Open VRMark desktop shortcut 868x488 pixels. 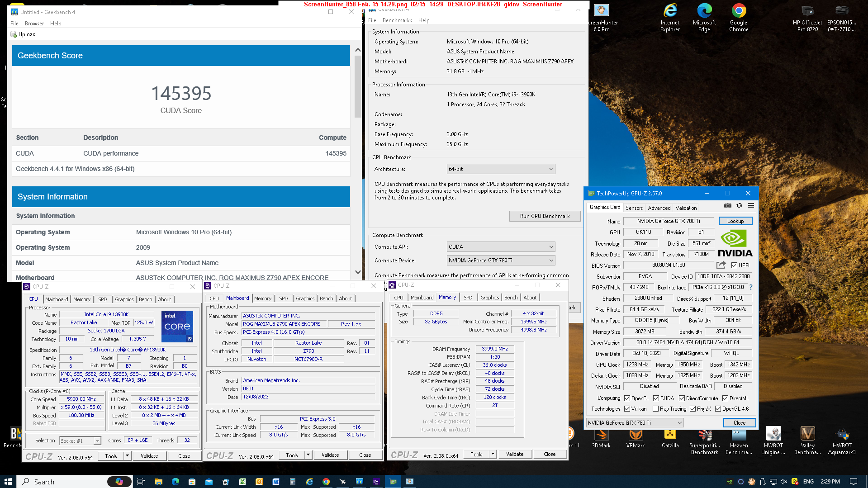(x=636, y=438)
